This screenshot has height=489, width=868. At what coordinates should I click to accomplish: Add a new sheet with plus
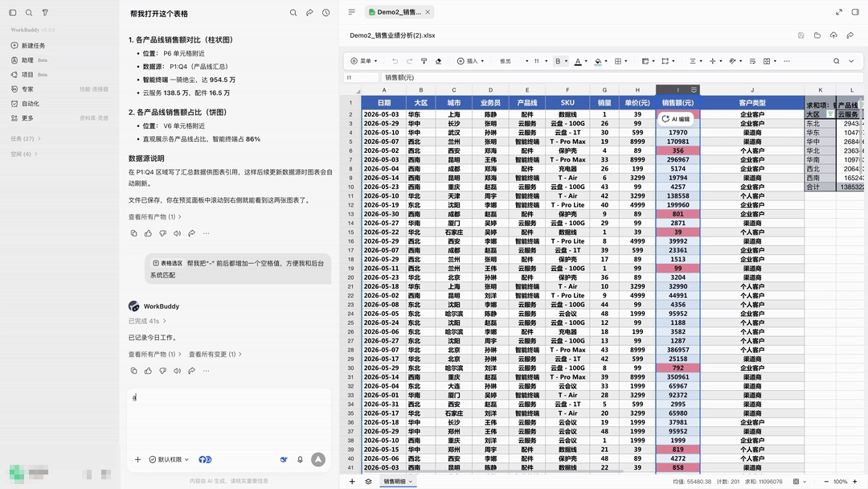coord(352,481)
